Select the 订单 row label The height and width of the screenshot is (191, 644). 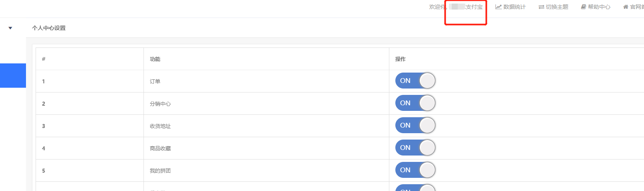click(x=155, y=81)
